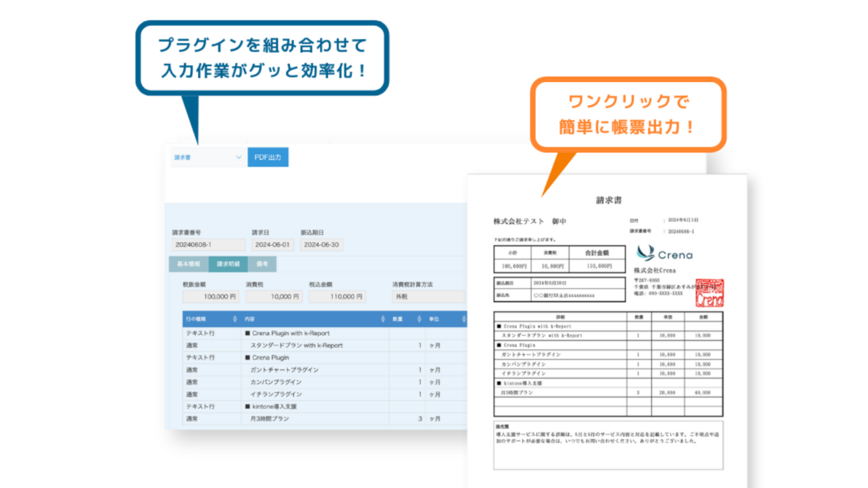Click the invoice 請求書番号 value 20240608-1
This screenshot has height=488, width=868.
(x=681, y=231)
